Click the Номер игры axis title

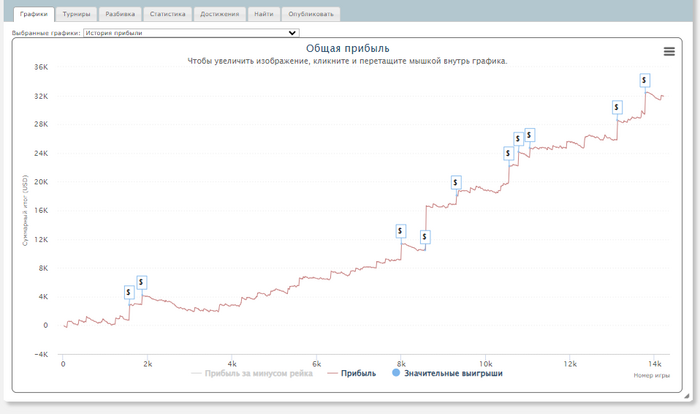[x=651, y=376]
